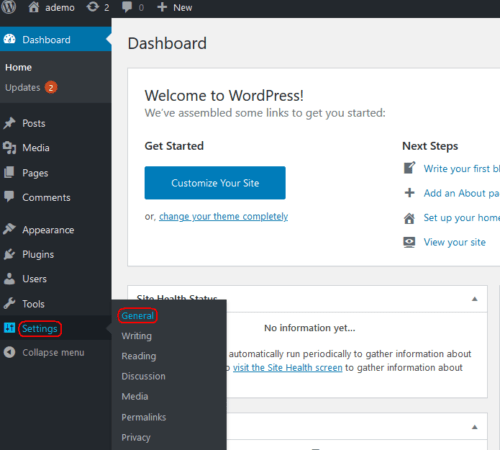The height and width of the screenshot is (450, 500).
Task: Click the ademo site name in admin bar
Action: click(60, 7)
